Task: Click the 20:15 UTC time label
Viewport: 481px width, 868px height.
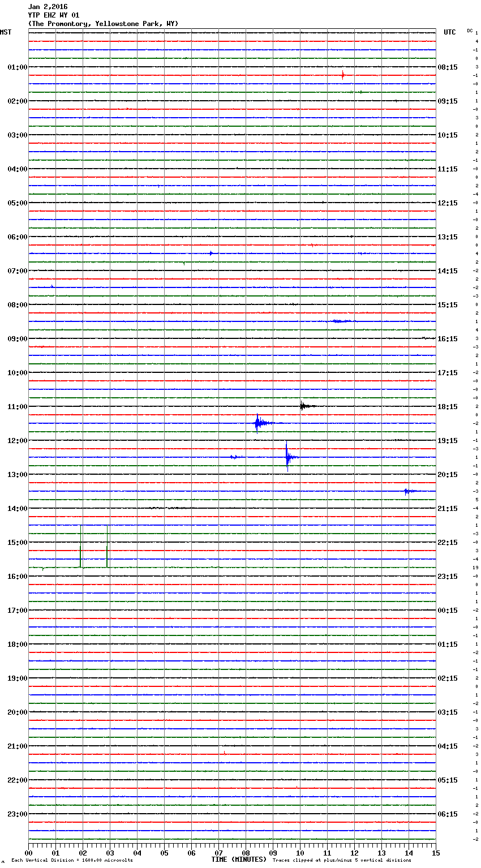Action: click(x=448, y=475)
